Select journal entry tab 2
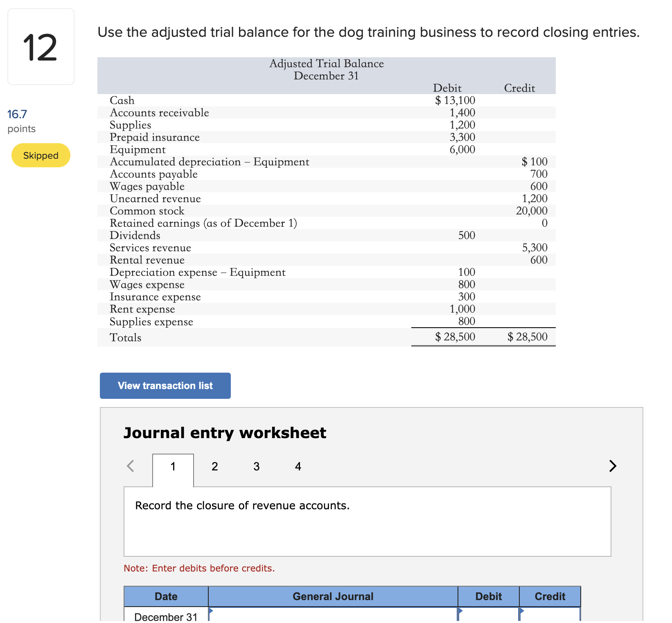The height and width of the screenshot is (623, 672). click(x=214, y=466)
